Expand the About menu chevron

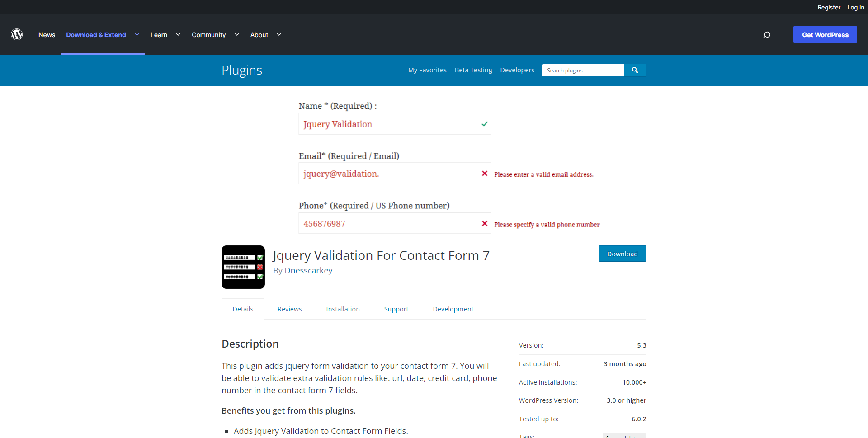pos(279,35)
